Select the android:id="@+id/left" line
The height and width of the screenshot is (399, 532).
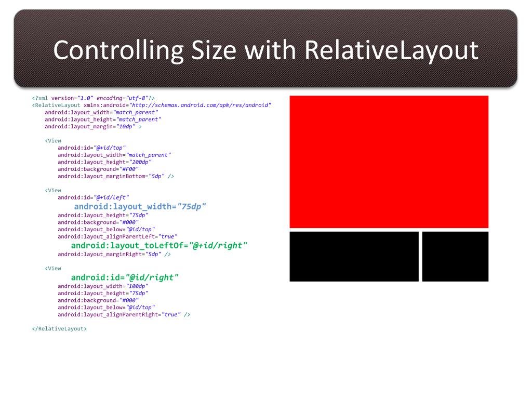[x=94, y=197]
